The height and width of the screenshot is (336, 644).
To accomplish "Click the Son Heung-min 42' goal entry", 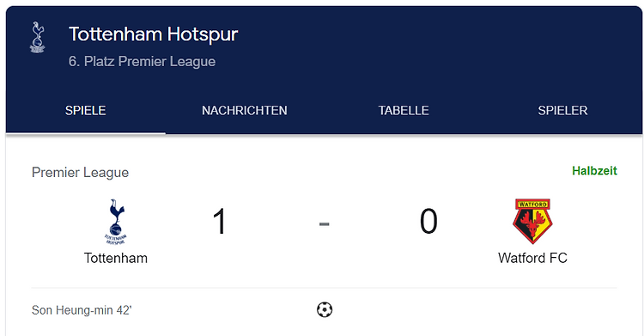I will coord(82,309).
